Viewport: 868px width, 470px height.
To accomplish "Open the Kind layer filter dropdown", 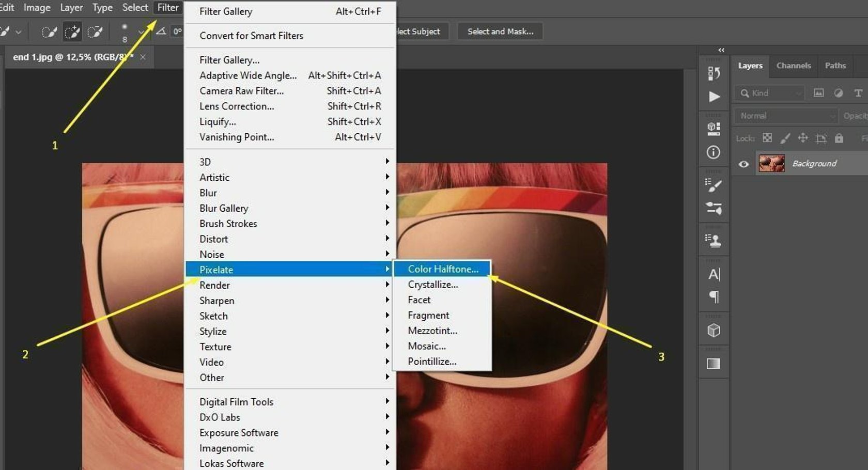I will point(798,93).
